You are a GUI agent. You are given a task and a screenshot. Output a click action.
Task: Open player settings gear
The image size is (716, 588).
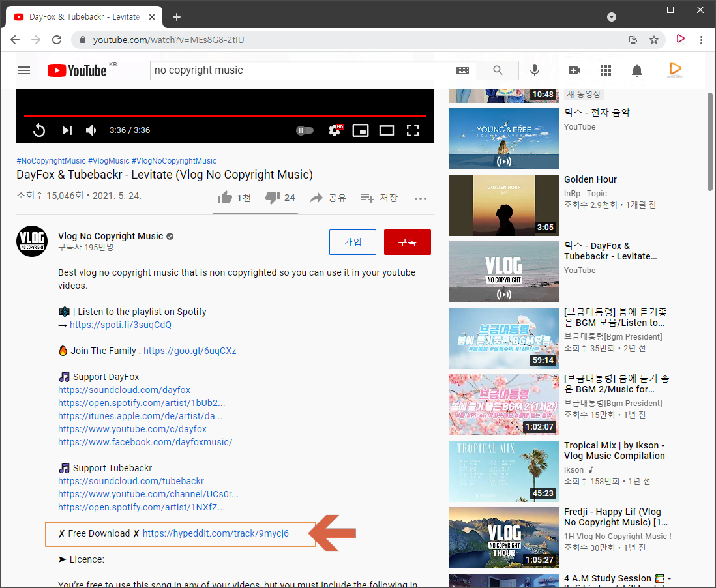[x=335, y=130]
